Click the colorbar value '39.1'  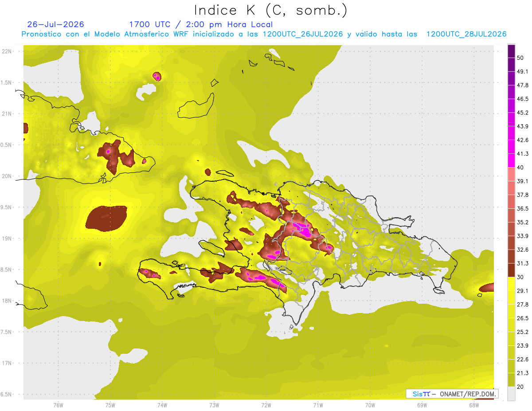(523, 181)
